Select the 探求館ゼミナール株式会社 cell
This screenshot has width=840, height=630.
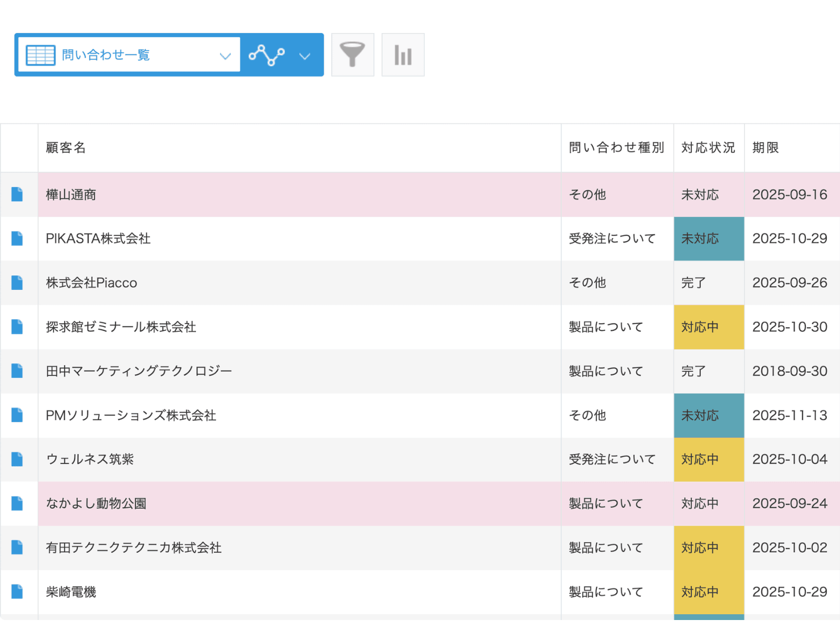pos(300,327)
